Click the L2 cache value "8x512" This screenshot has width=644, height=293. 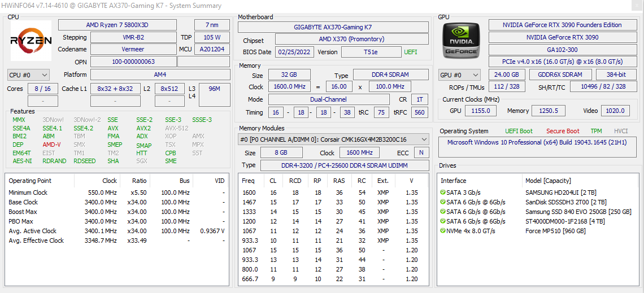[x=169, y=89]
